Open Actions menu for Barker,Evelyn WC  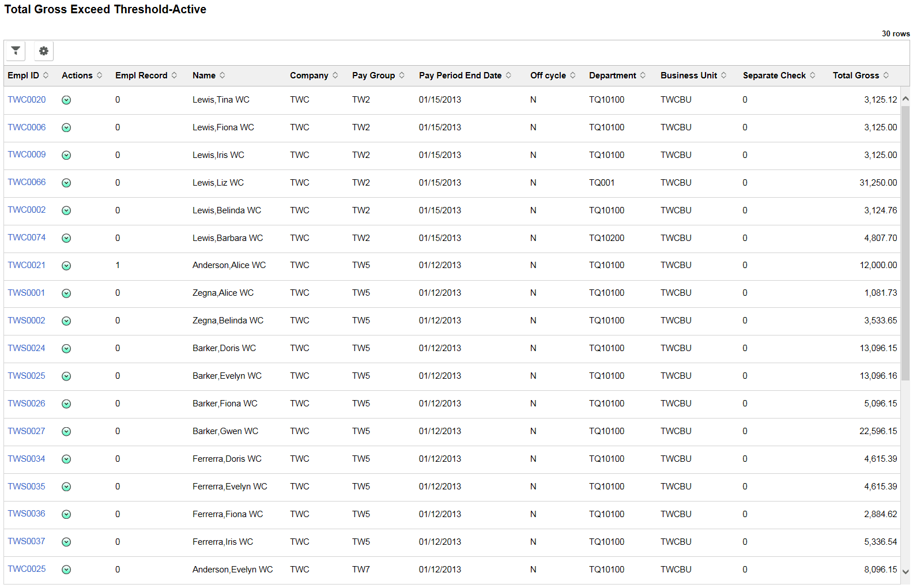point(66,376)
